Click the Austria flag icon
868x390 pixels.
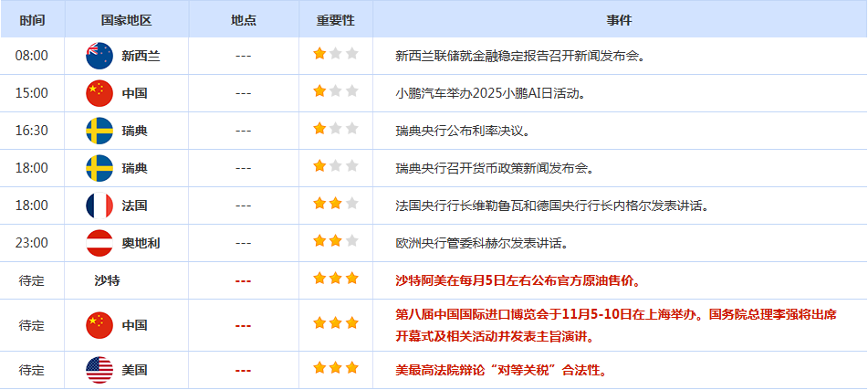point(99,243)
